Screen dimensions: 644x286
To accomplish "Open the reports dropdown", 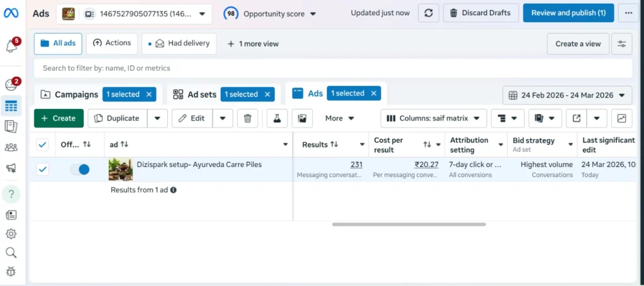I will [545, 118].
